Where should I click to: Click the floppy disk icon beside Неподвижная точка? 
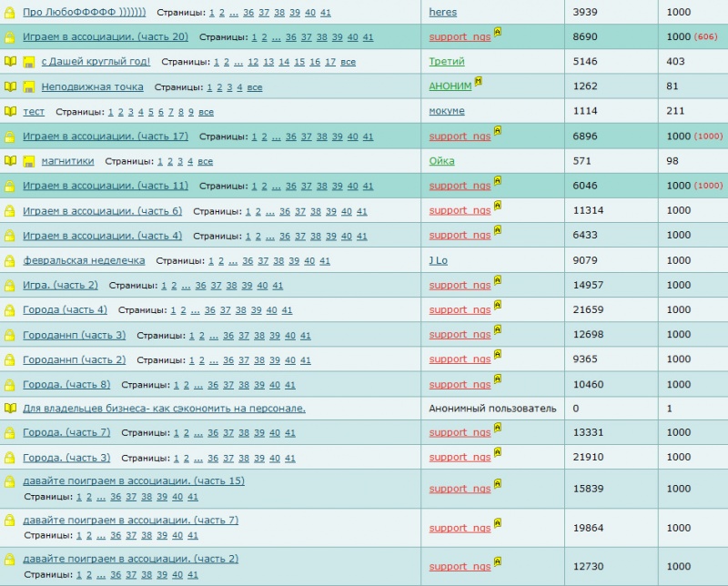click(29, 87)
